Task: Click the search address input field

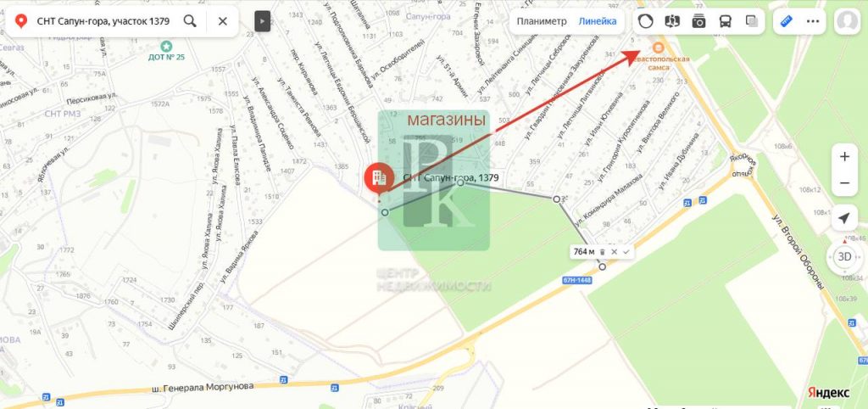Action: click(x=103, y=21)
